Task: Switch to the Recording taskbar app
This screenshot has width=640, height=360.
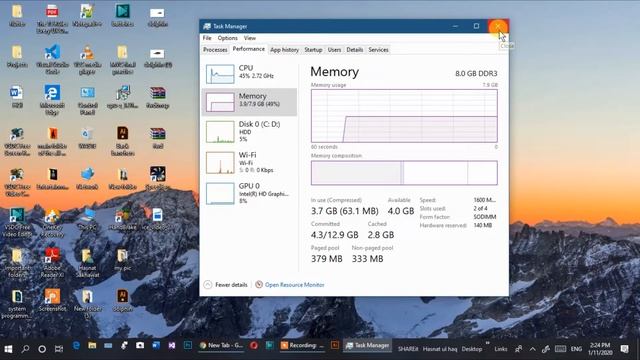Action: click(302, 346)
